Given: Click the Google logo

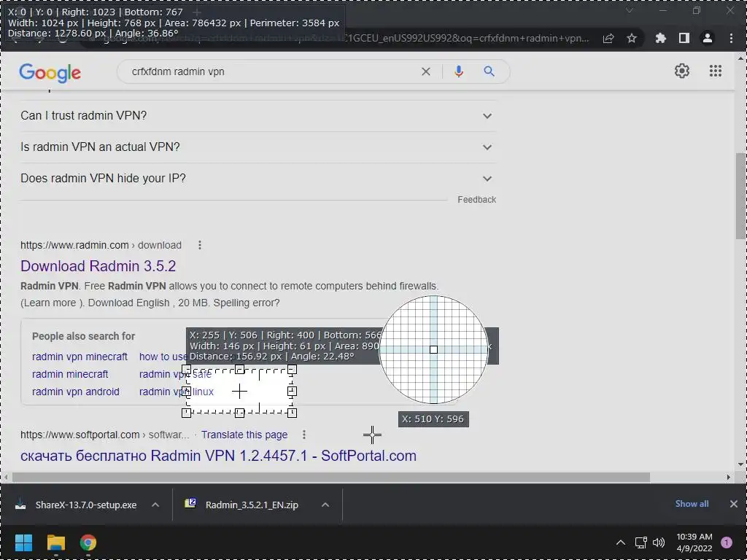Looking at the screenshot, I should [50, 72].
